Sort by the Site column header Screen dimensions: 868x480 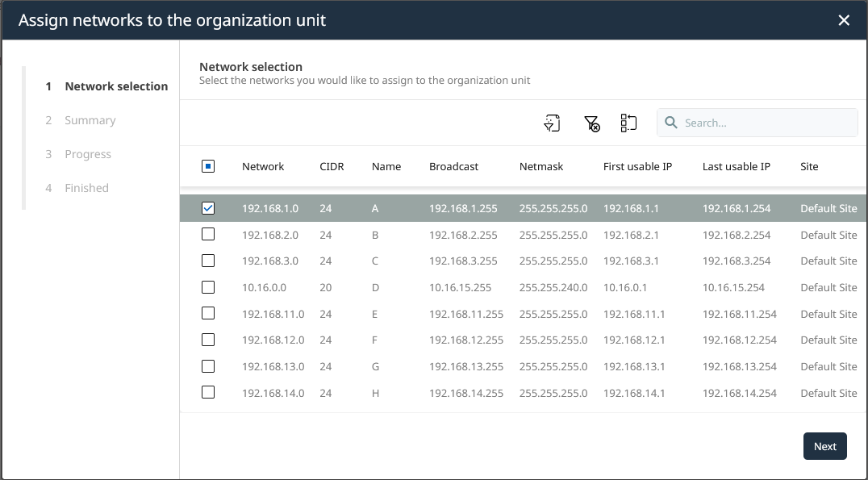808,166
